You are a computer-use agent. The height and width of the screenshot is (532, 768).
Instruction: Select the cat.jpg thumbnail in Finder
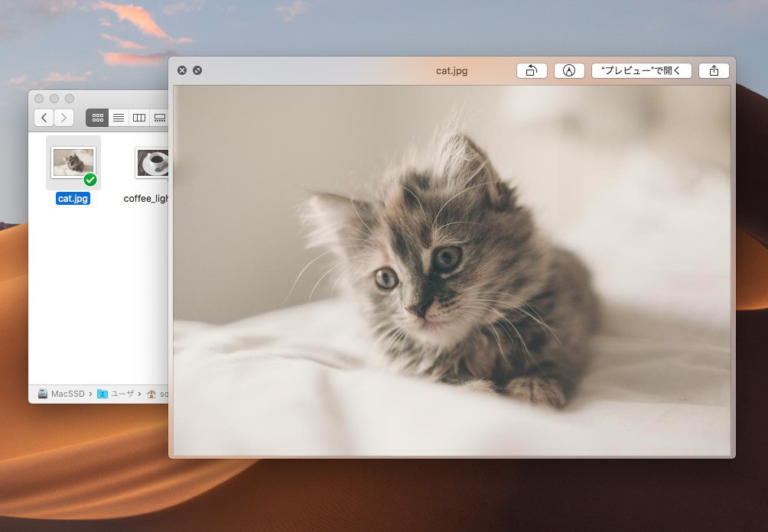click(73, 163)
